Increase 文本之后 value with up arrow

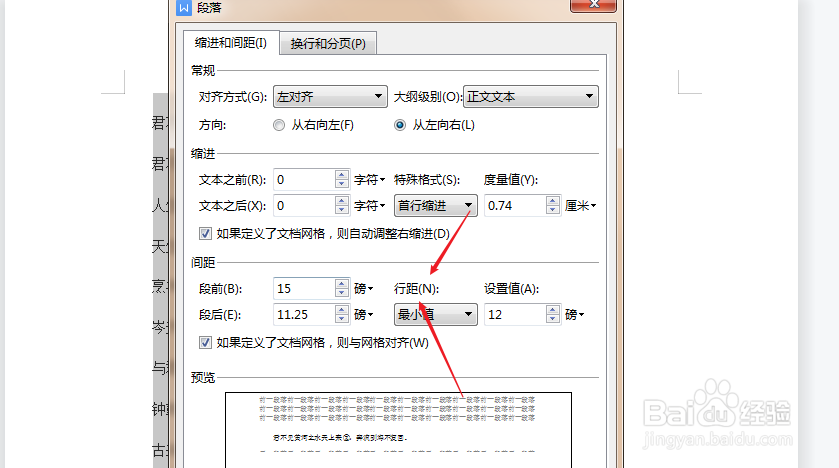tap(342, 201)
